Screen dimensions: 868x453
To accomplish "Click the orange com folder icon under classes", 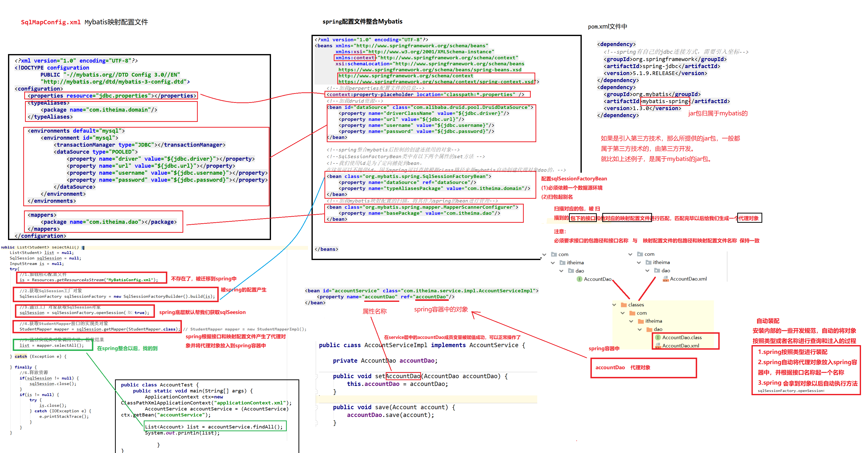I will coord(632,313).
